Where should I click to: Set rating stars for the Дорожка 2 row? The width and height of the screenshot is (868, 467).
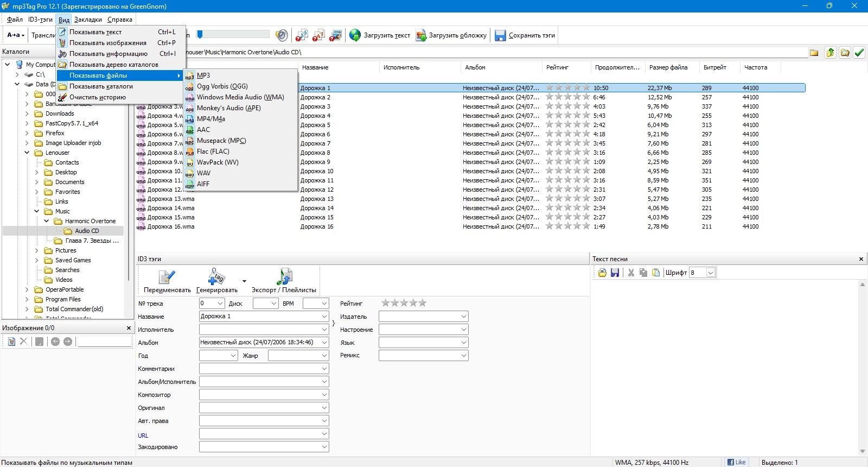pos(567,97)
